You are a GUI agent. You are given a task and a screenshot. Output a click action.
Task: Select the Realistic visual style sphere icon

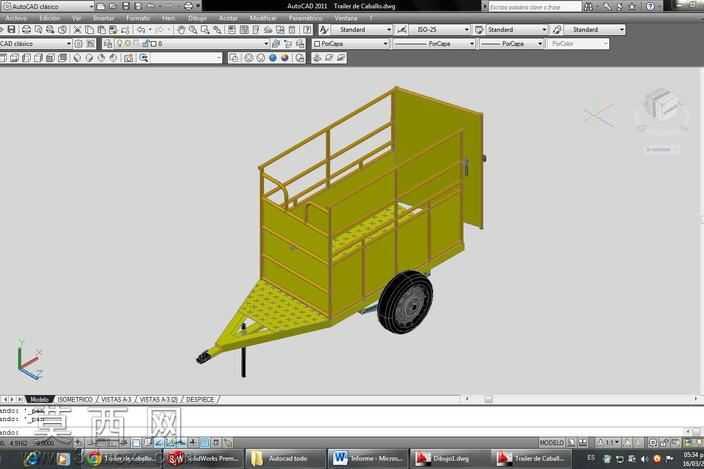pyautogui.click(x=273, y=58)
